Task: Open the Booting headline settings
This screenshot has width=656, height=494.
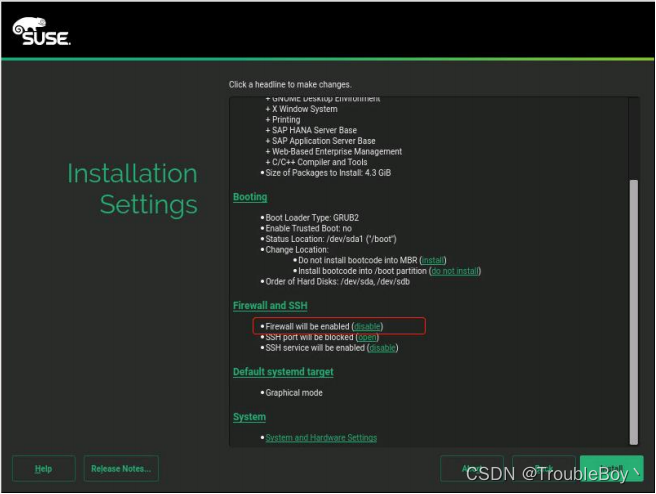Action: click(250, 197)
